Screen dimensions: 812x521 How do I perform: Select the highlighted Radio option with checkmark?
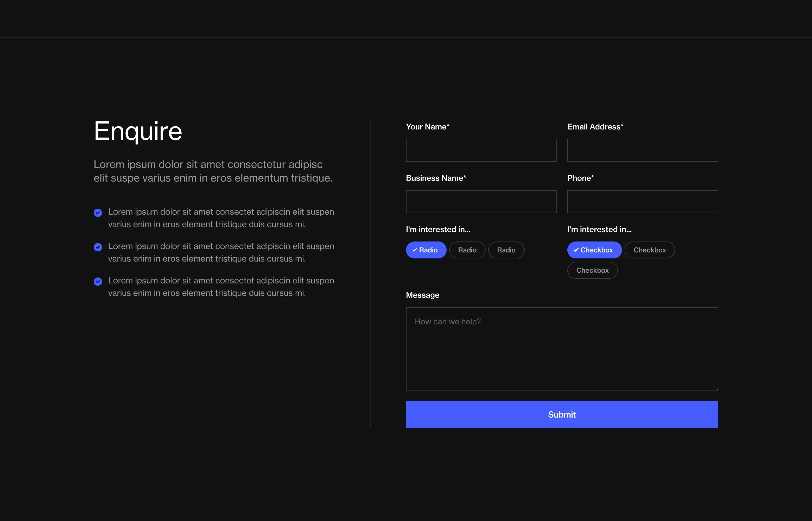tap(426, 250)
